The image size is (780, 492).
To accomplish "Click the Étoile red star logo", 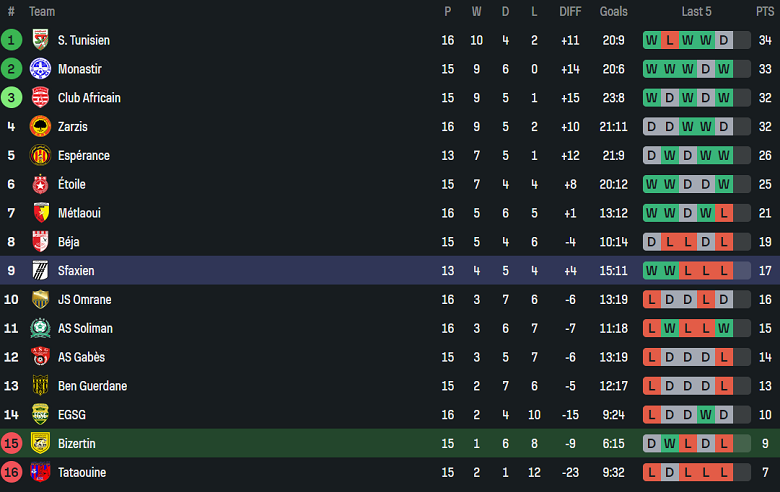I will (40, 184).
